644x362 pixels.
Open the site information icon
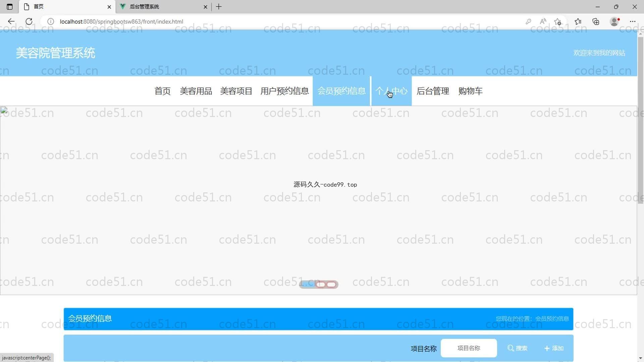click(51, 21)
